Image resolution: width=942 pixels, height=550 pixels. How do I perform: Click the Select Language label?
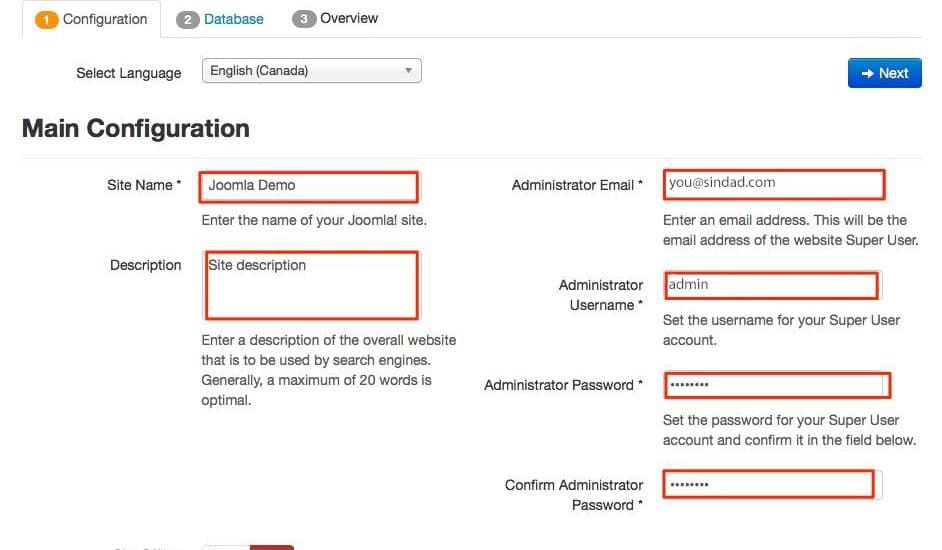(129, 73)
